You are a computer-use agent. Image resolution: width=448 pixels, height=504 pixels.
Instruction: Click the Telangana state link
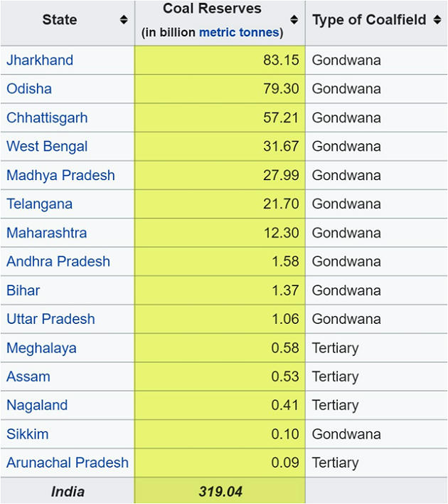click(x=39, y=204)
